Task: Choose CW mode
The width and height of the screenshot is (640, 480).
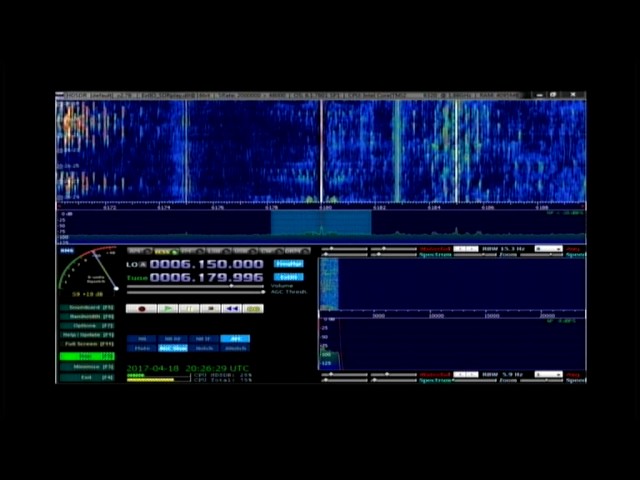Action: (271, 251)
